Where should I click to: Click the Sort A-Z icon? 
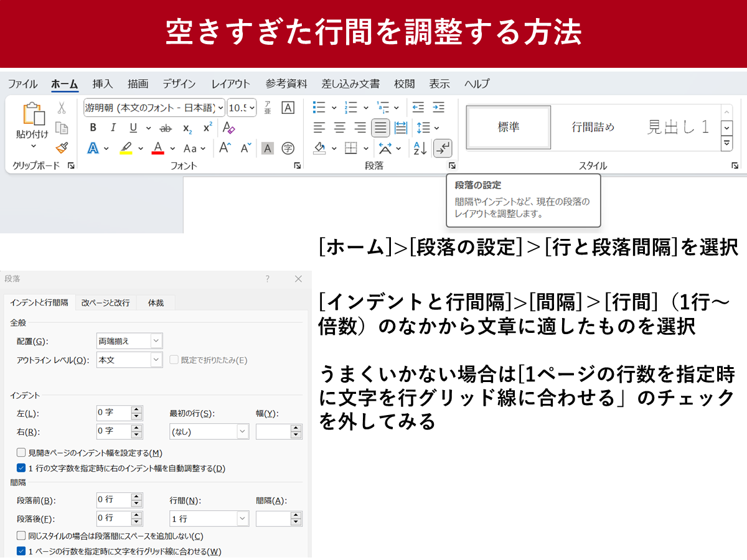(420, 148)
